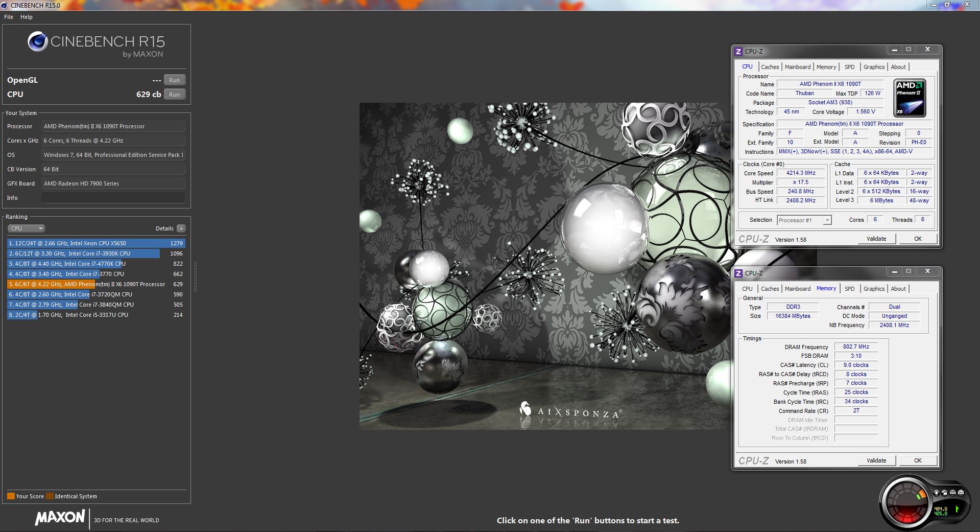Run the CPU benchmark test

[174, 95]
